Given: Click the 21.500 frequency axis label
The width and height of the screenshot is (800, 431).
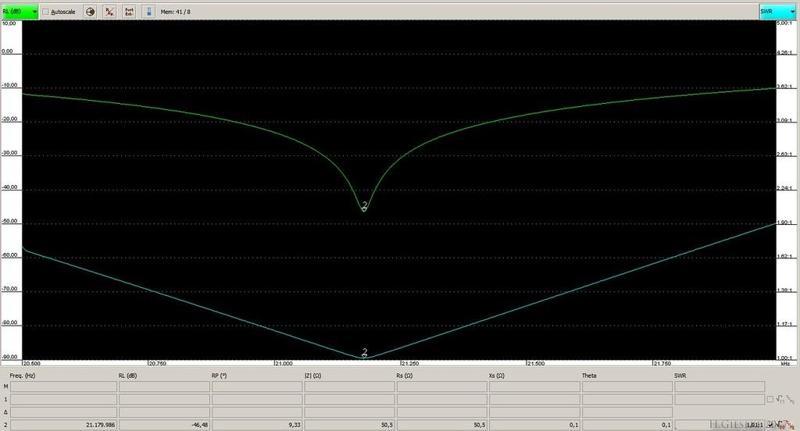Looking at the screenshot, I should [536, 364].
